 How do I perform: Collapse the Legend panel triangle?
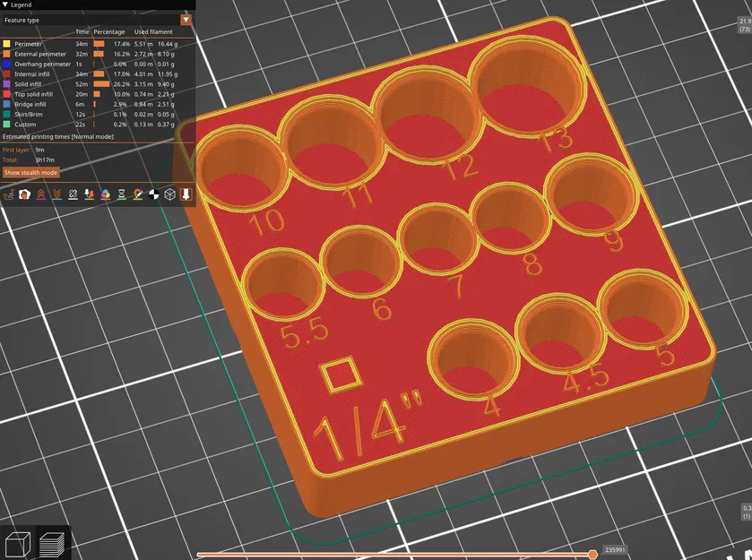(x=5, y=4)
